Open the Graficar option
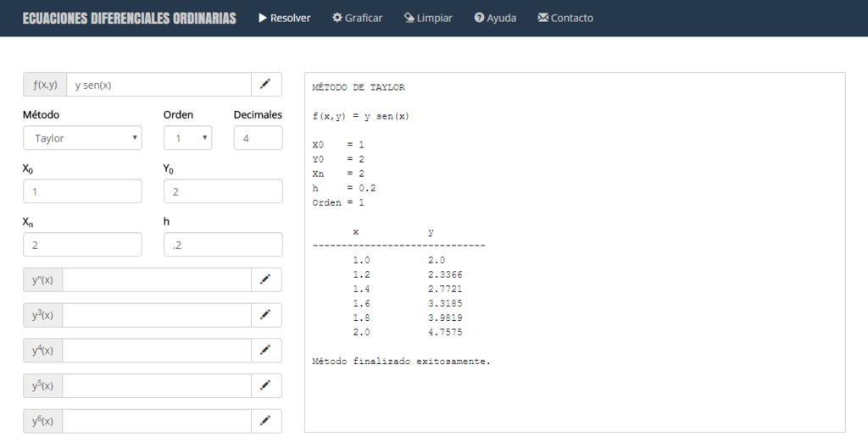Screen dimensions: 868x442 click(357, 19)
